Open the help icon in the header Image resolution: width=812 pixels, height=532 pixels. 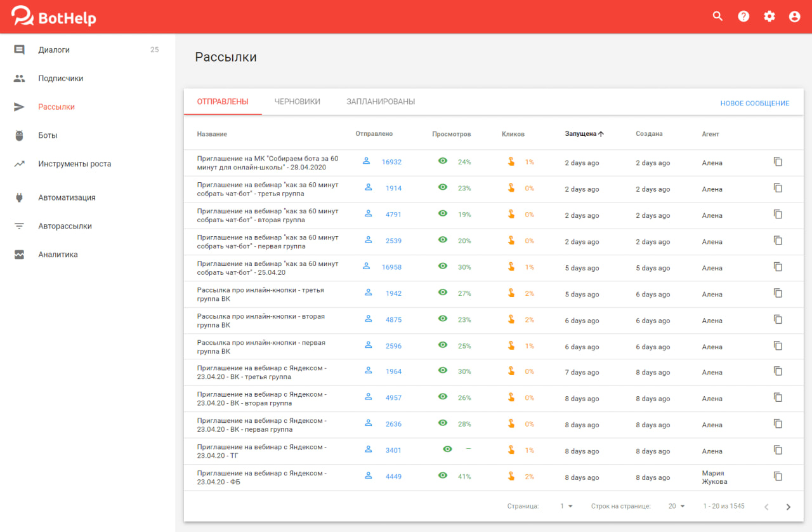743,16
